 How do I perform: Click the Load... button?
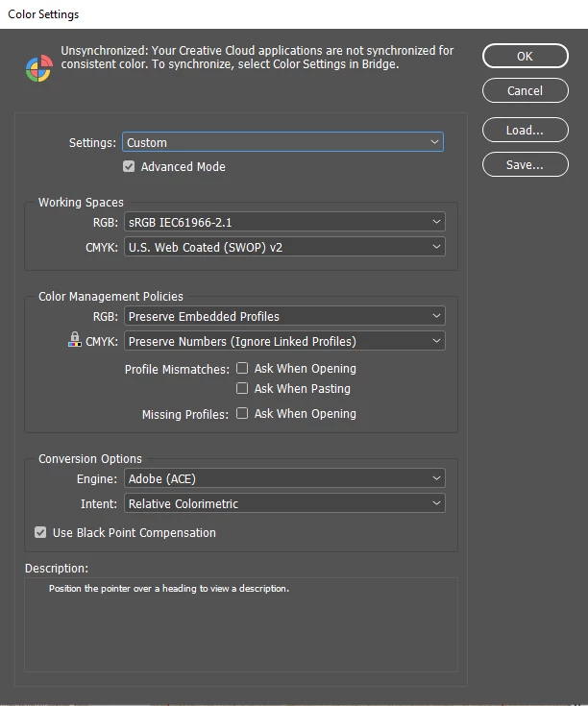[526, 130]
